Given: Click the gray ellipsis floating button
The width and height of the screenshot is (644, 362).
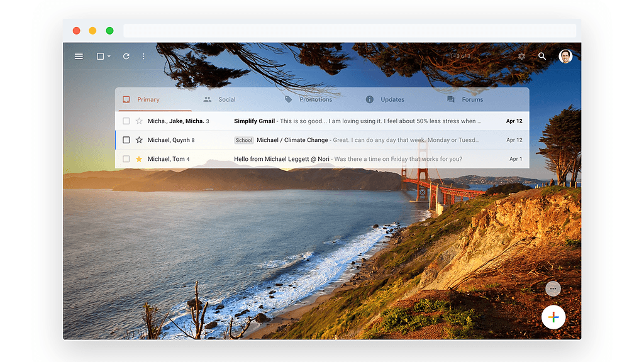Looking at the screenshot, I should pos(553,288).
